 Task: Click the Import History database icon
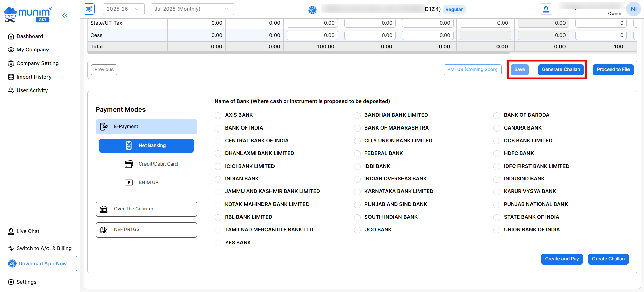click(x=11, y=77)
